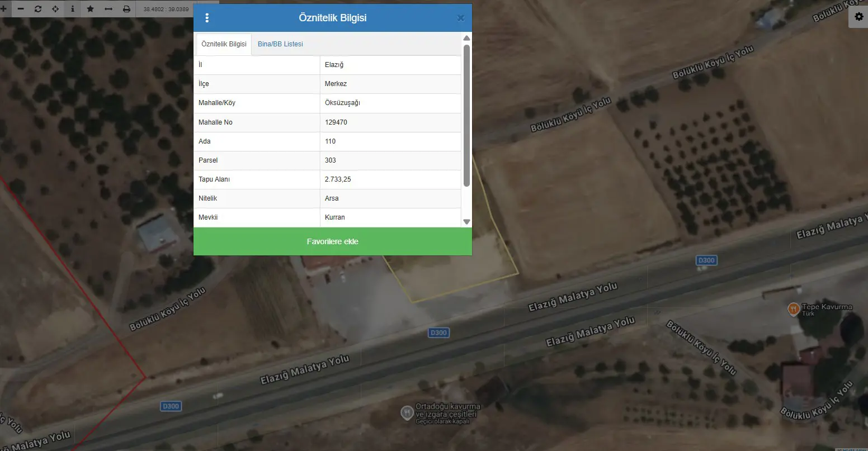
Task: Click the Öksüzuşağı value cell
Action: click(x=390, y=103)
